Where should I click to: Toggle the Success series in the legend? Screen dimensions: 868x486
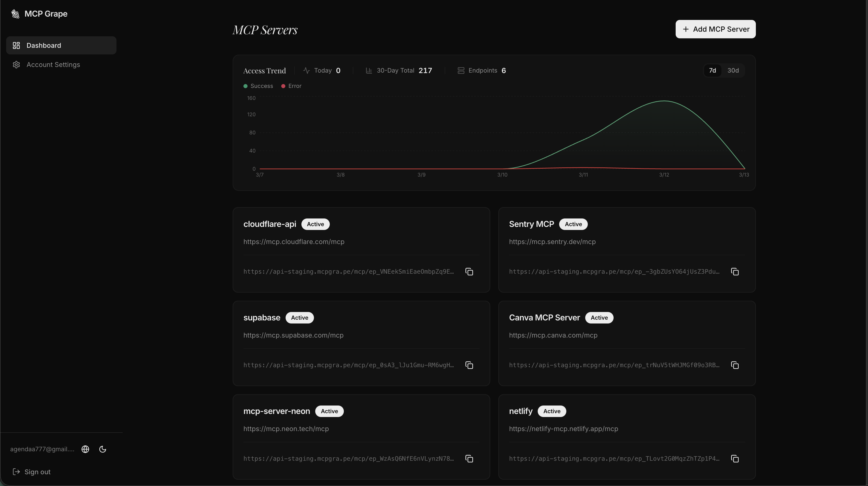pyautogui.click(x=258, y=86)
